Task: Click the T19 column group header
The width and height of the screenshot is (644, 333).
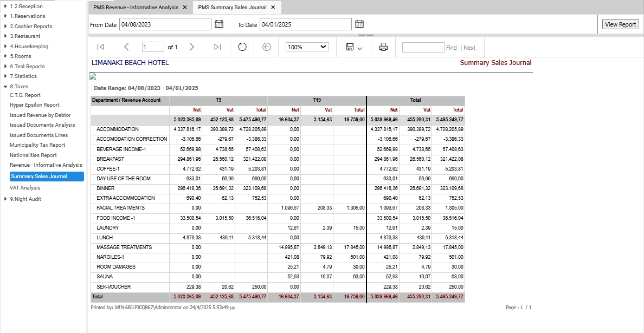Action: tap(317, 100)
